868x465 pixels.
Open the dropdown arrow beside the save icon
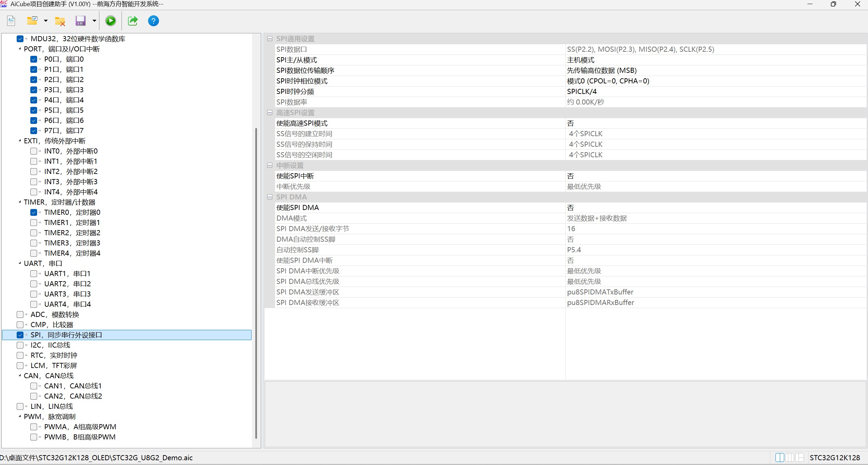coord(94,21)
